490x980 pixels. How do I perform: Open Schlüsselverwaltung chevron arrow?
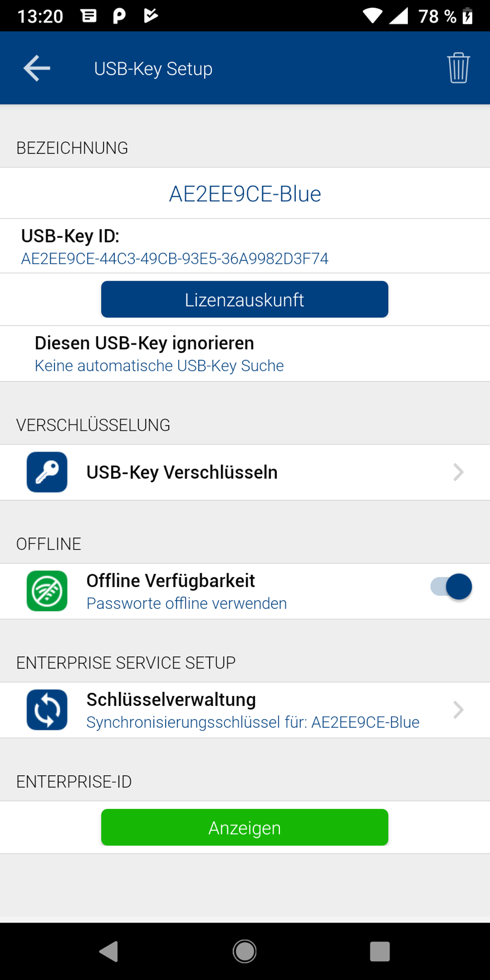458,710
